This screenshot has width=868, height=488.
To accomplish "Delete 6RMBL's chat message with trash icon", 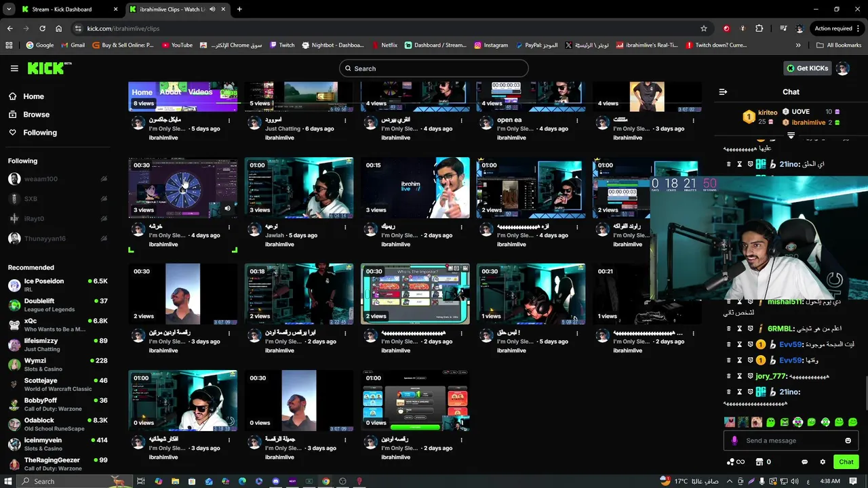I will pyautogui.click(x=729, y=329).
